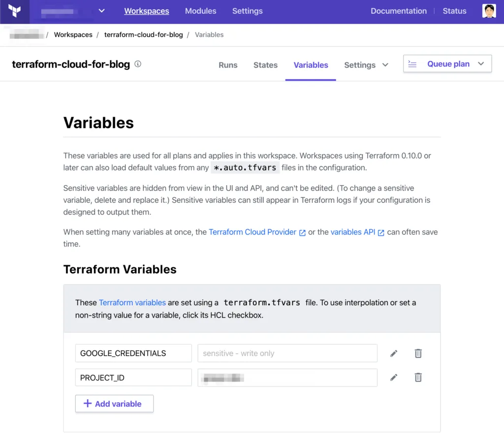Image resolution: width=504 pixels, height=446 pixels.
Task: Open the Terraform variables link
Action: pos(132,303)
